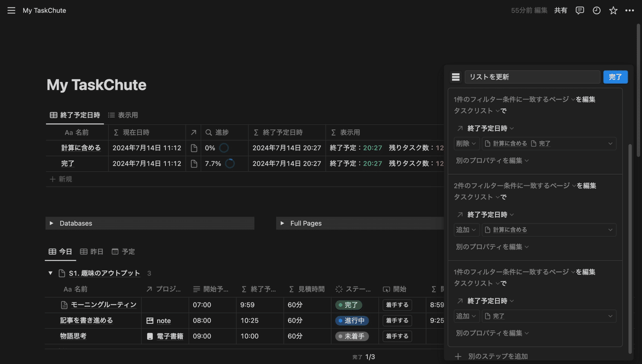Viewport: 642px width, 364px height.
Task: Click the blue 完了 button in automation panel
Action: pos(615,77)
